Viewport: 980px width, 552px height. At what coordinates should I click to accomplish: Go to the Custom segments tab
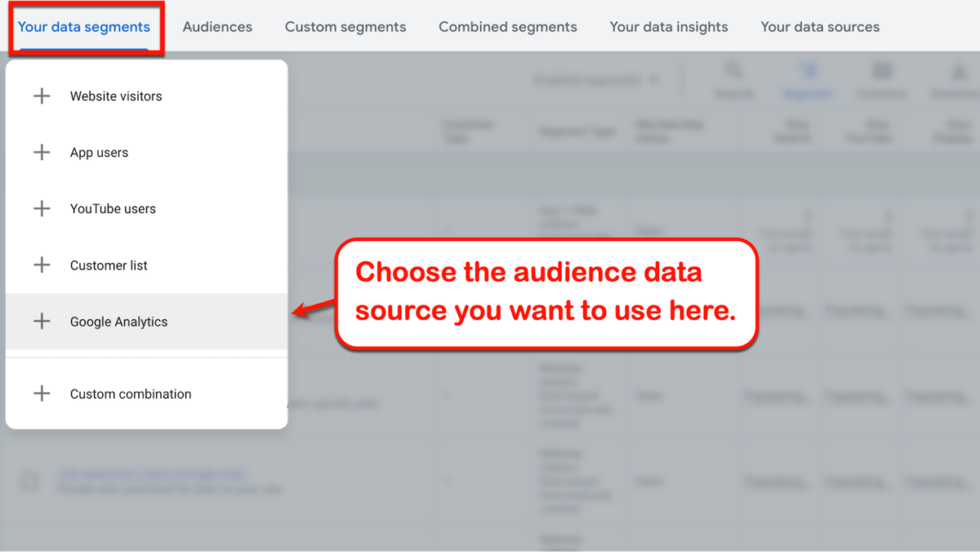click(345, 27)
